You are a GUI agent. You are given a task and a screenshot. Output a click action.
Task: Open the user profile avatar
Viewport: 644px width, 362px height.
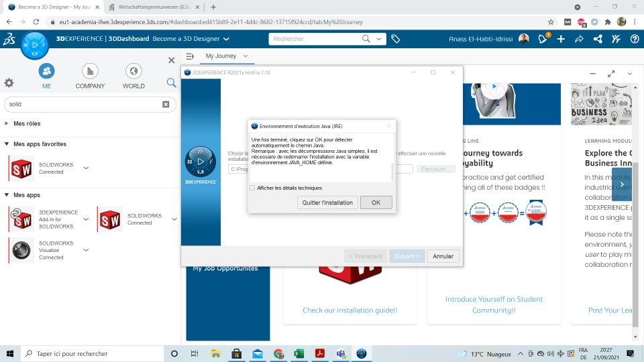[x=524, y=39]
